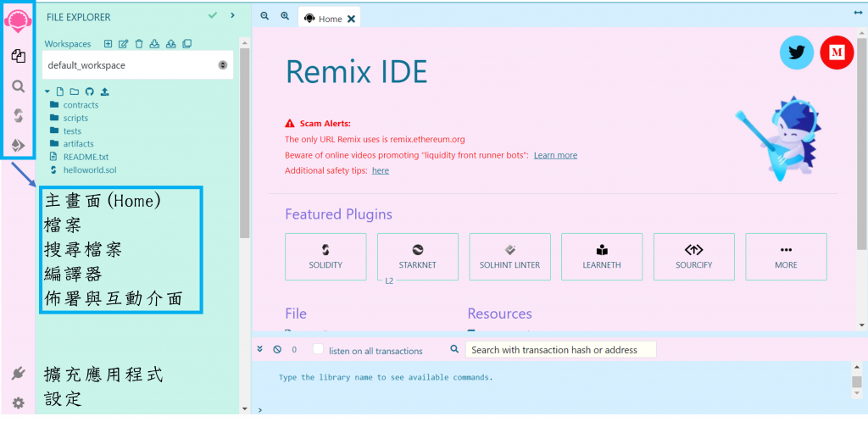Open the Plugin manager plug icon
868x422 pixels.
(x=19, y=374)
